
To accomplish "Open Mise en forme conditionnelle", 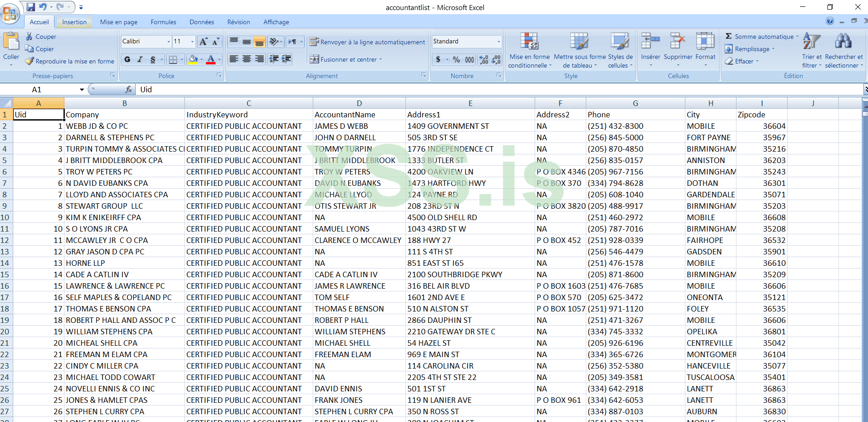I will (x=530, y=50).
